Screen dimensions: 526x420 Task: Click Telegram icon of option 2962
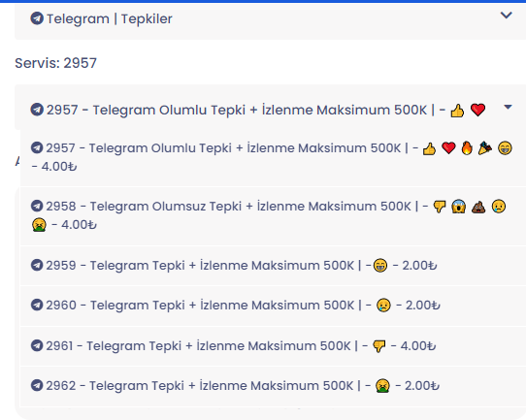point(37,385)
